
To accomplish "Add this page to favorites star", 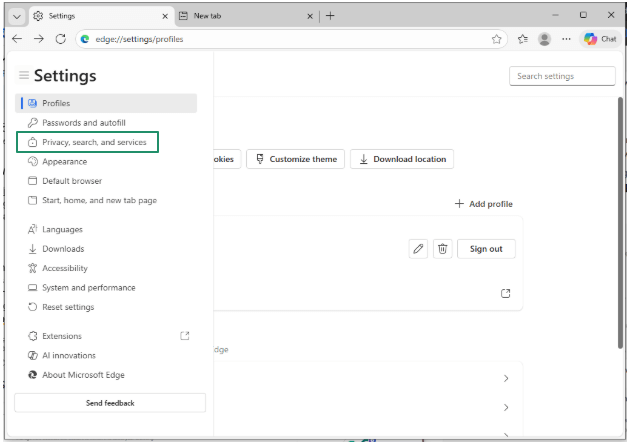I will tap(497, 39).
